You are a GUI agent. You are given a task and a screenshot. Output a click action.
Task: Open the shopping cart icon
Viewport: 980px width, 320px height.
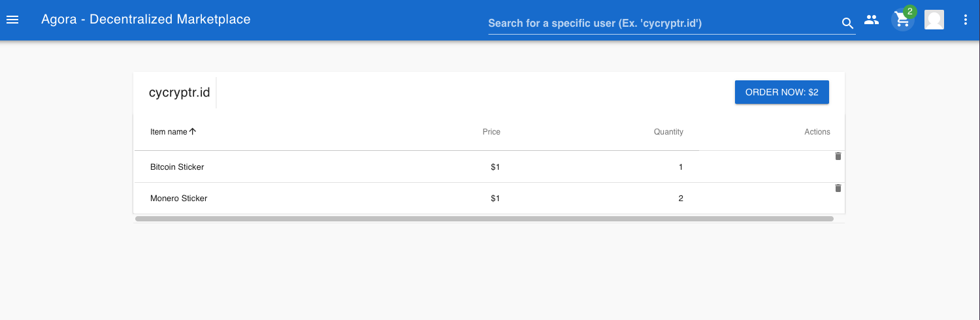pyautogui.click(x=902, y=20)
